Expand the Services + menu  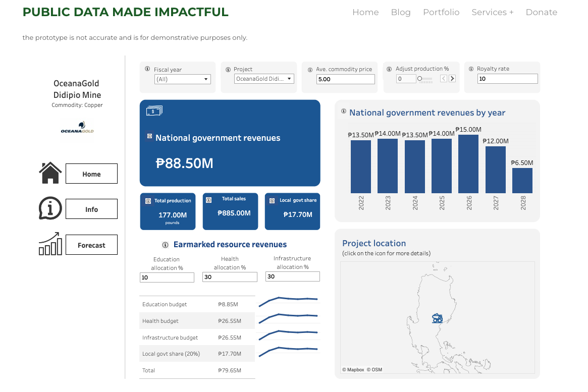click(x=492, y=12)
